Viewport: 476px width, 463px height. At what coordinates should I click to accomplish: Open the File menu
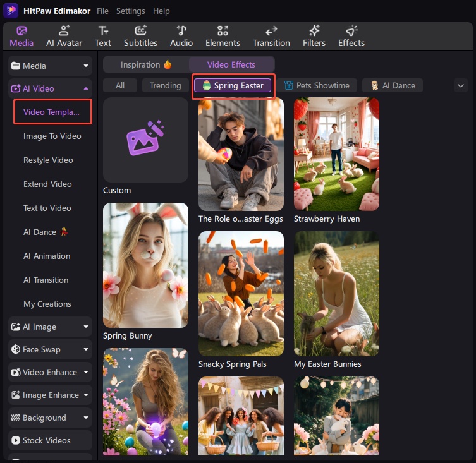point(102,11)
